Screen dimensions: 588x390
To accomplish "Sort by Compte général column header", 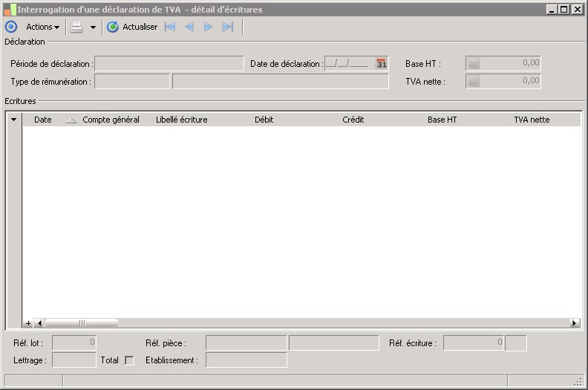I will point(111,120).
